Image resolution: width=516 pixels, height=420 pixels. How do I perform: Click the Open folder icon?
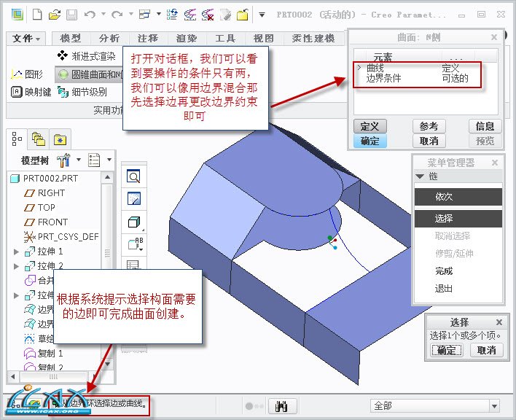[55, 15]
